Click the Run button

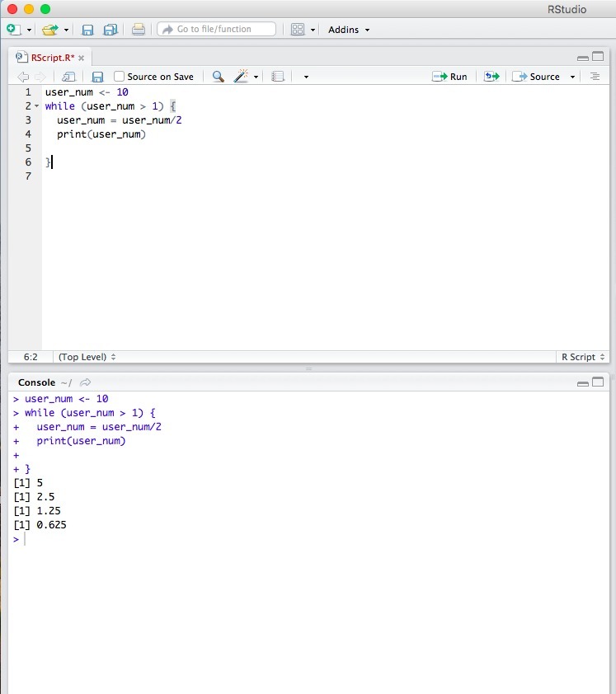click(450, 77)
